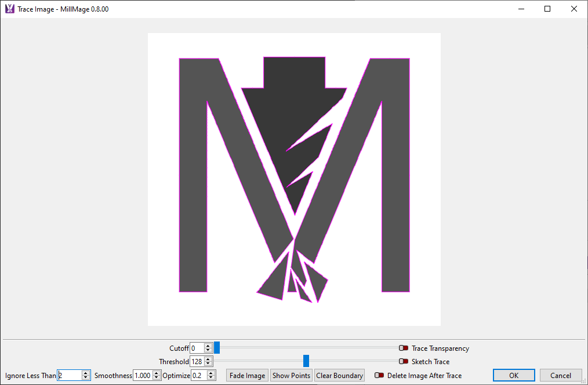The width and height of the screenshot is (588, 385).
Task: Increase Cutoff with the up arrow
Action: click(208, 346)
